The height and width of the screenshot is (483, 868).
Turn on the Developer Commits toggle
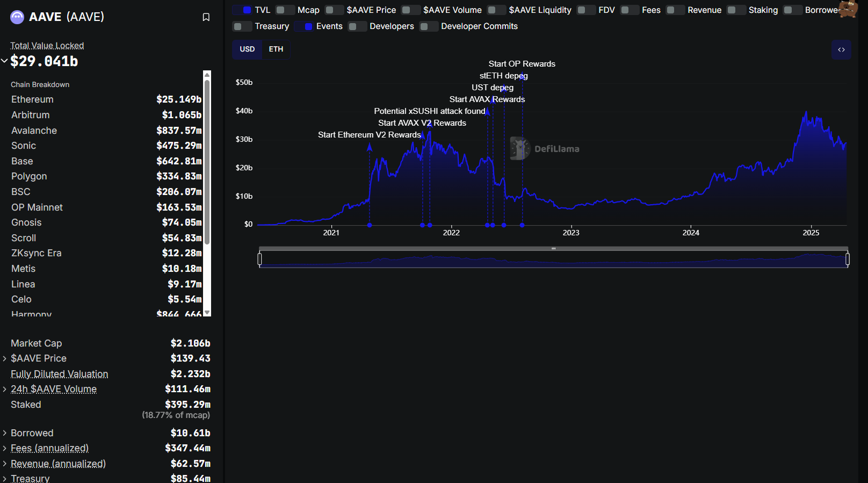click(x=429, y=26)
